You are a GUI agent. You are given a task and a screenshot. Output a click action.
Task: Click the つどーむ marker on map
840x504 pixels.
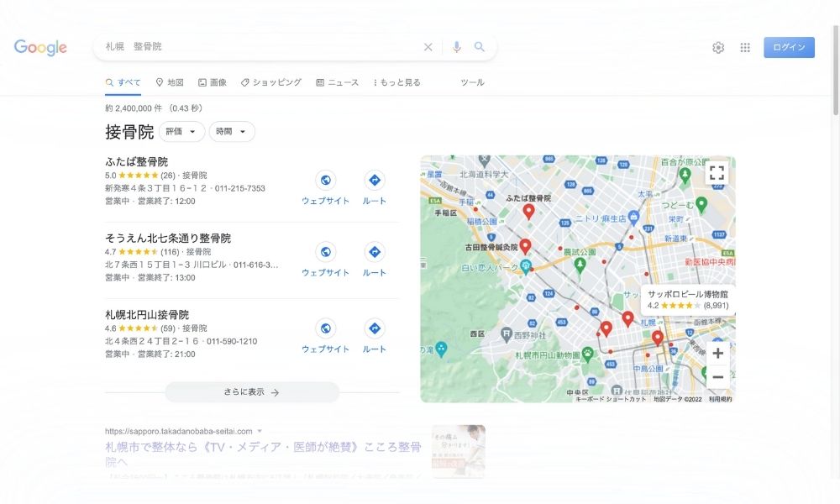click(701, 204)
